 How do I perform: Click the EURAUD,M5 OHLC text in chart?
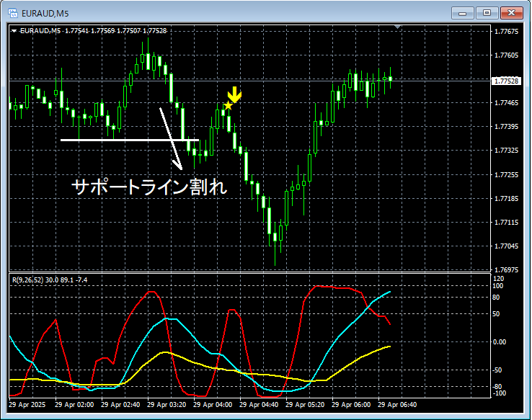pos(93,31)
